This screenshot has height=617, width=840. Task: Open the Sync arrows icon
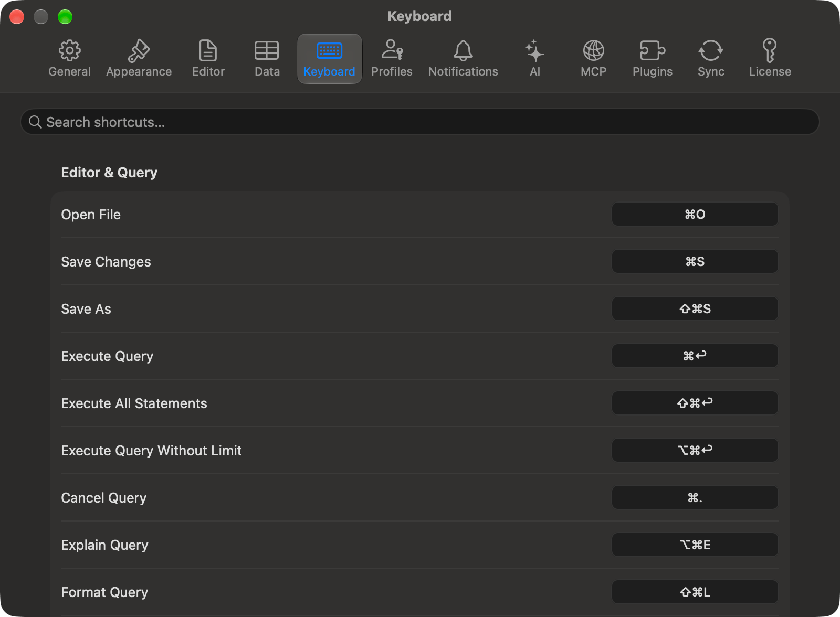(x=711, y=51)
